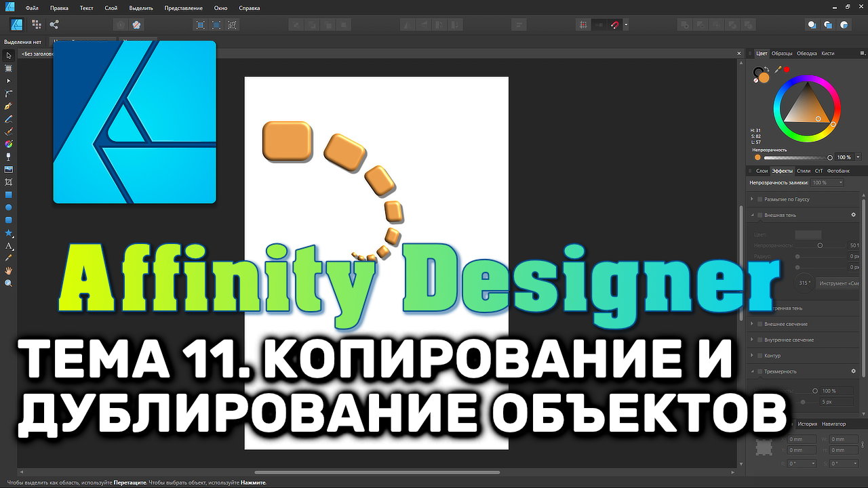
Task: Open color opacity percent dropdown
Action: [858, 157]
